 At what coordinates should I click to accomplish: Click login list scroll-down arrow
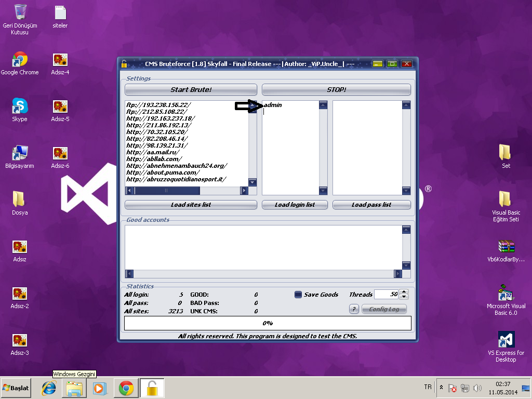[x=323, y=191]
